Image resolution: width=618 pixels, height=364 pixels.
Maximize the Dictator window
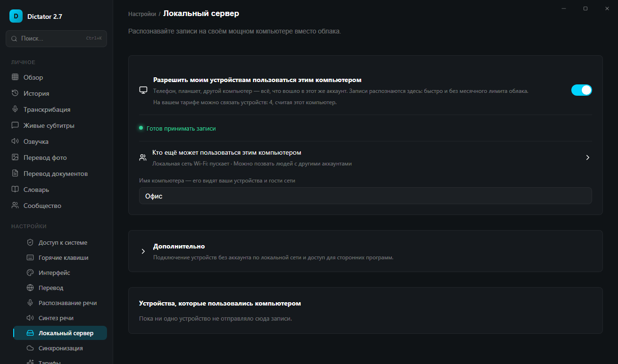(x=585, y=8)
